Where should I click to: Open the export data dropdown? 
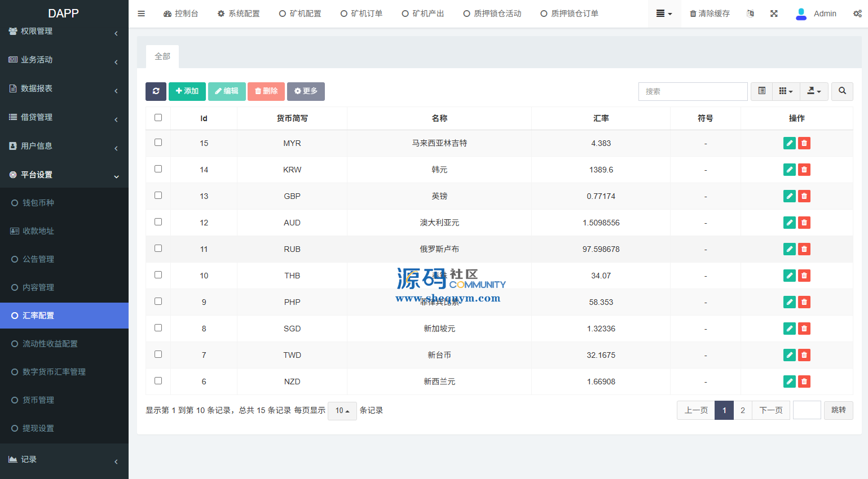pos(814,91)
